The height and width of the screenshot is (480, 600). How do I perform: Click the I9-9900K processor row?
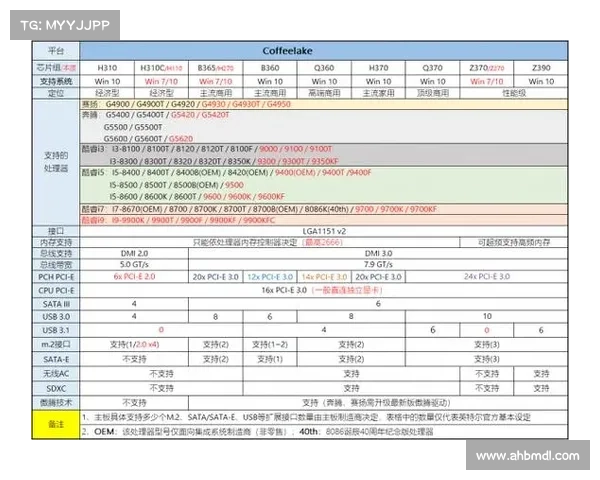tap(323, 220)
